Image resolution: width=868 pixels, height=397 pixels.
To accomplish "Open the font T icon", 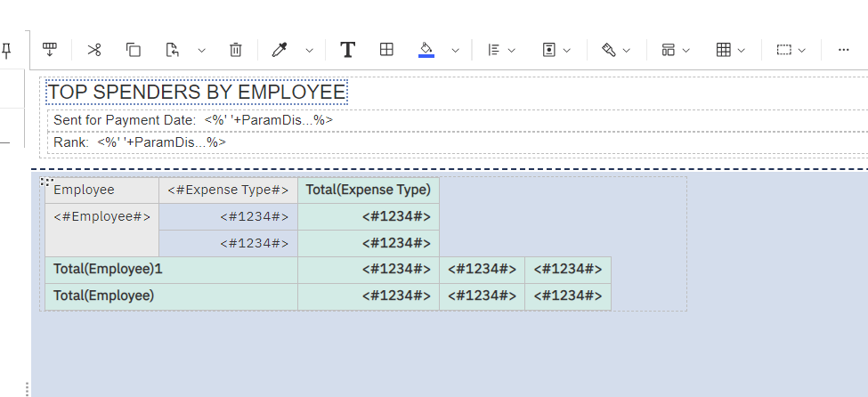I will click(x=348, y=50).
